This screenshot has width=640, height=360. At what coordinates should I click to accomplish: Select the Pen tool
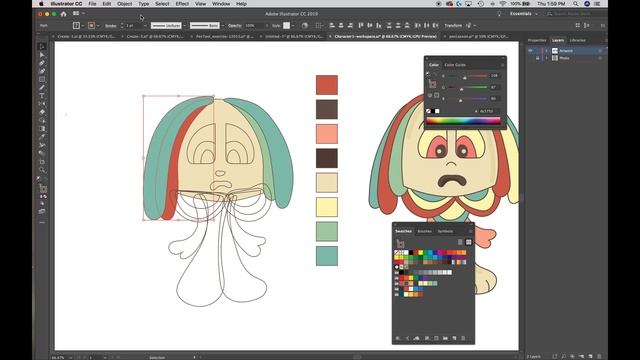click(42, 63)
